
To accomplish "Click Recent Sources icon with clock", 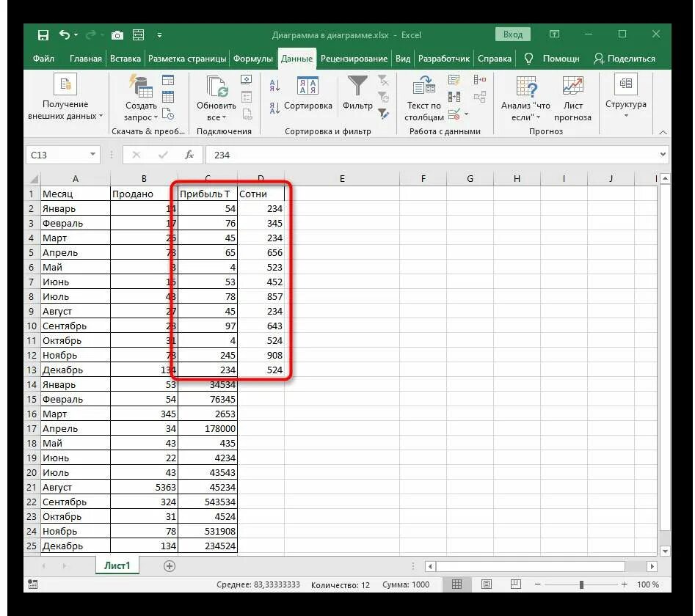I will (168, 114).
